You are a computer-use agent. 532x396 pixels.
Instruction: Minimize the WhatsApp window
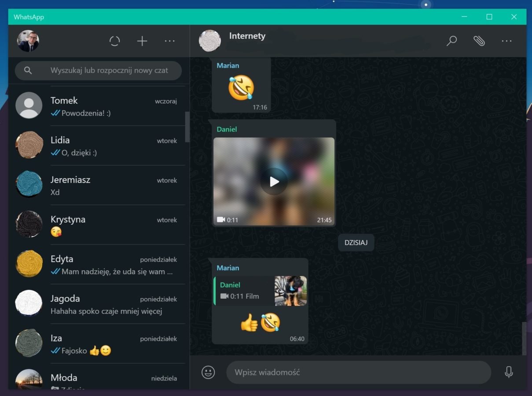coord(465,17)
